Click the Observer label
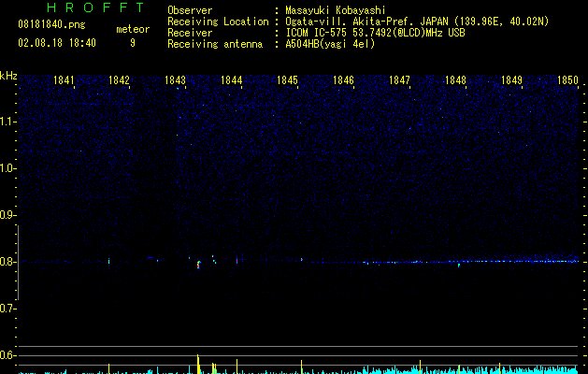The image size is (588, 374). click(190, 10)
